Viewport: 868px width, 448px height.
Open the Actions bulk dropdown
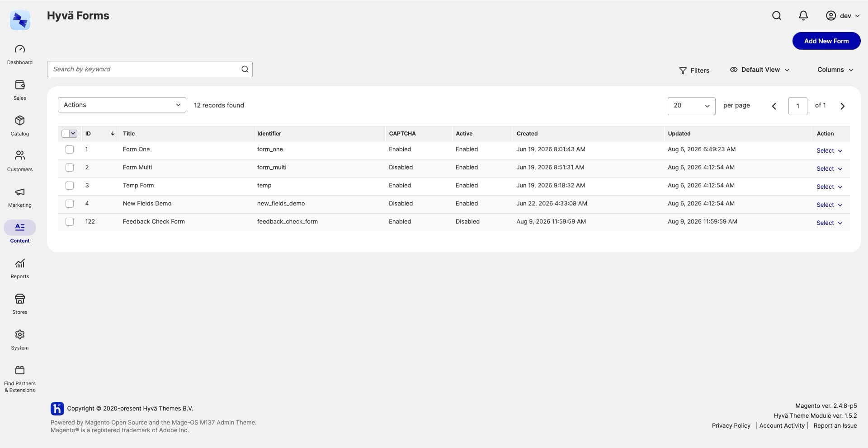click(x=122, y=105)
